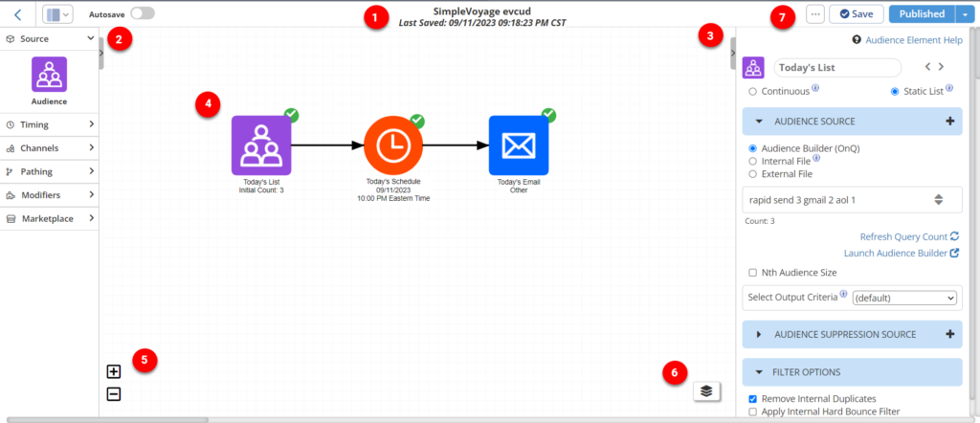Viewport: 980px width, 423px height.
Task: Select the Audience source icon in sidebar
Action: coord(50,74)
